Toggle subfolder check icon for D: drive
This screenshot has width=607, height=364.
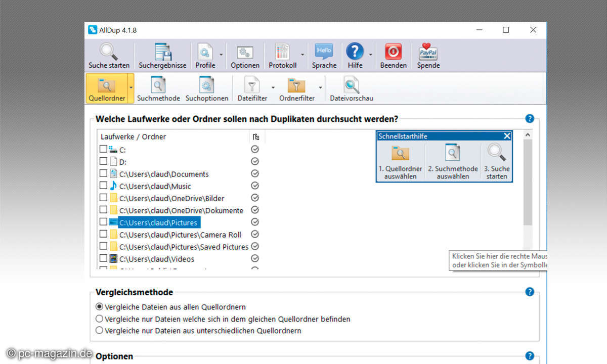tap(255, 161)
